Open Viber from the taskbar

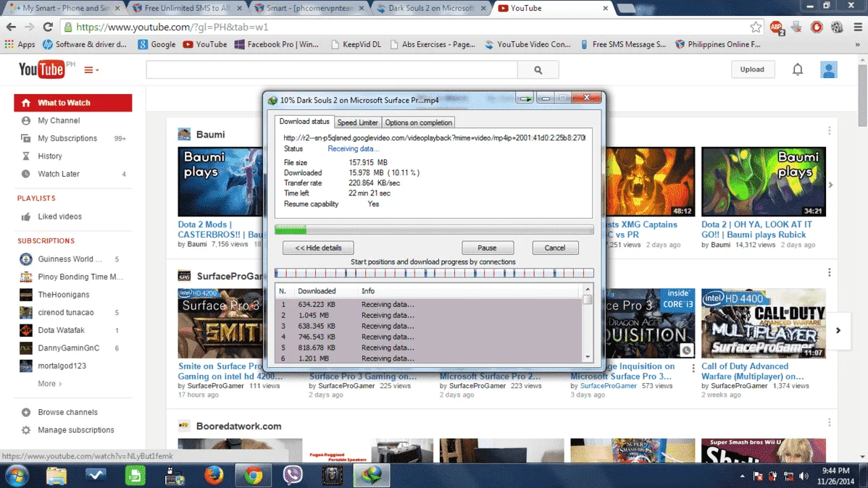point(292,475)
